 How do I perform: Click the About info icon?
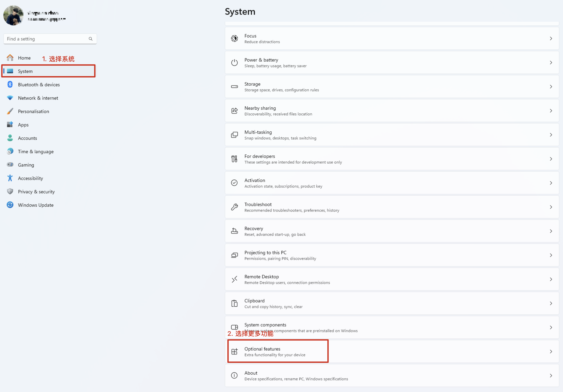(234, 375)
